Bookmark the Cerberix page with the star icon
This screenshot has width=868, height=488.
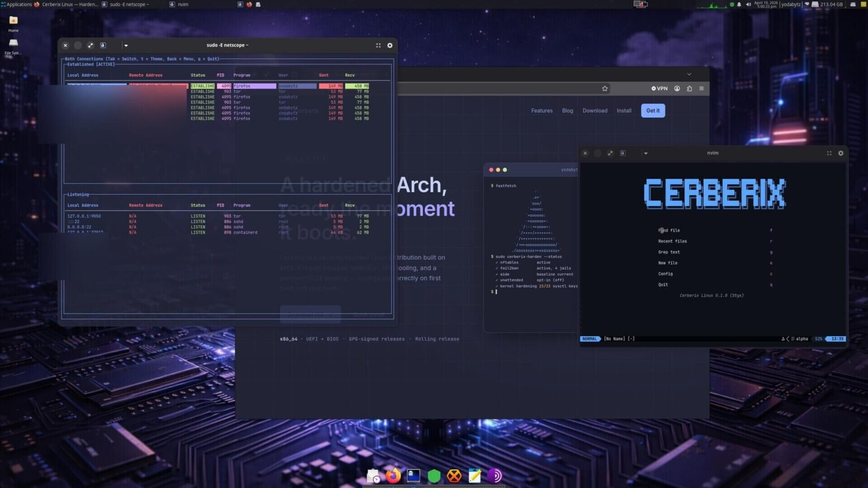(605, 88)
